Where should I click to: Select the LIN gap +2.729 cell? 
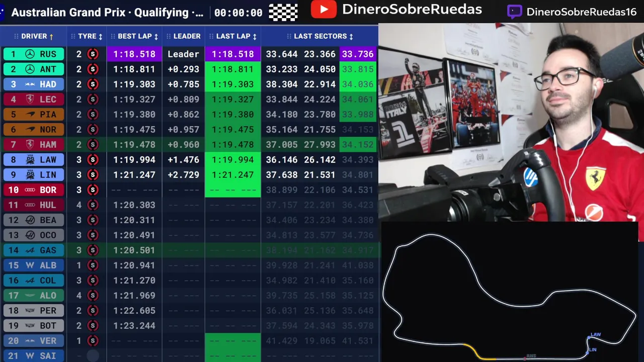pyautogui.click(x=183, y=174)
